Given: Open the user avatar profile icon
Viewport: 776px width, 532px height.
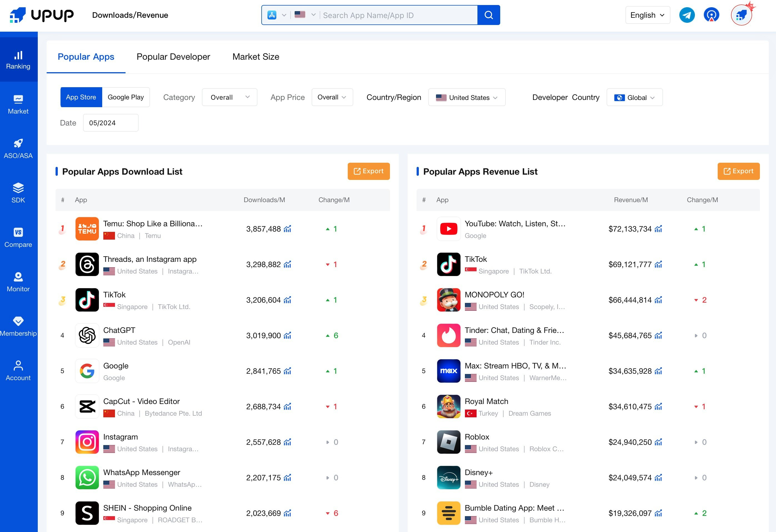Looking at the screenshot, I should 741,15.
